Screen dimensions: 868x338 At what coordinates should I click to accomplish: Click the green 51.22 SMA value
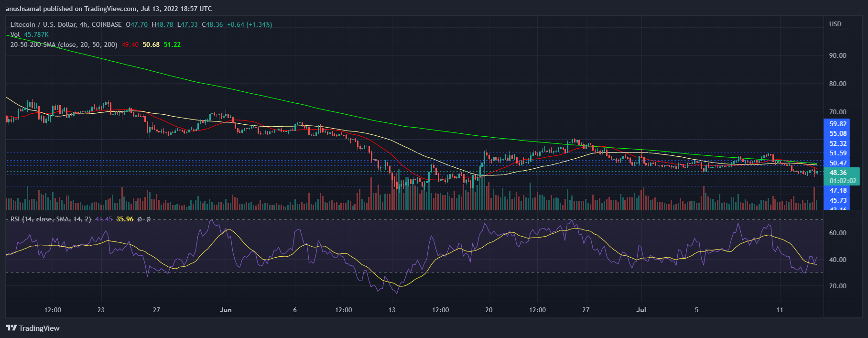pos(172,44)
